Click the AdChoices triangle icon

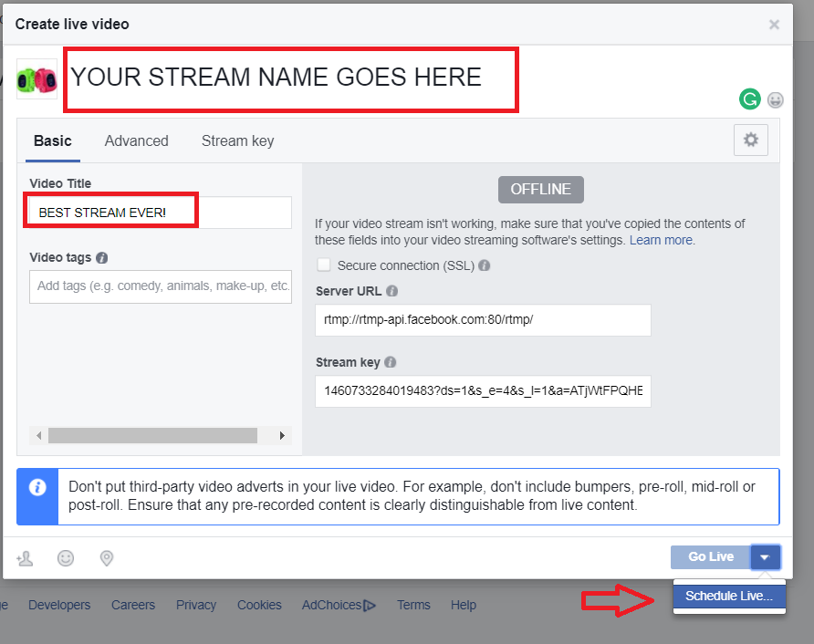[369, 605]
